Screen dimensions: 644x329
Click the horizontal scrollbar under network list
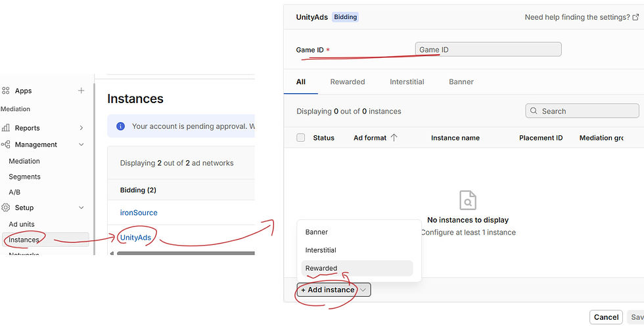pyautogui.click(x=185, y=253)
